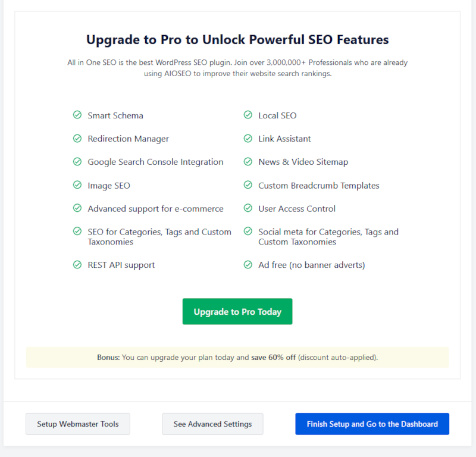476x457 pixels.
Task: Click the check icon by Custom Breadcrumb Templates
Action: [x=248, y=184]
